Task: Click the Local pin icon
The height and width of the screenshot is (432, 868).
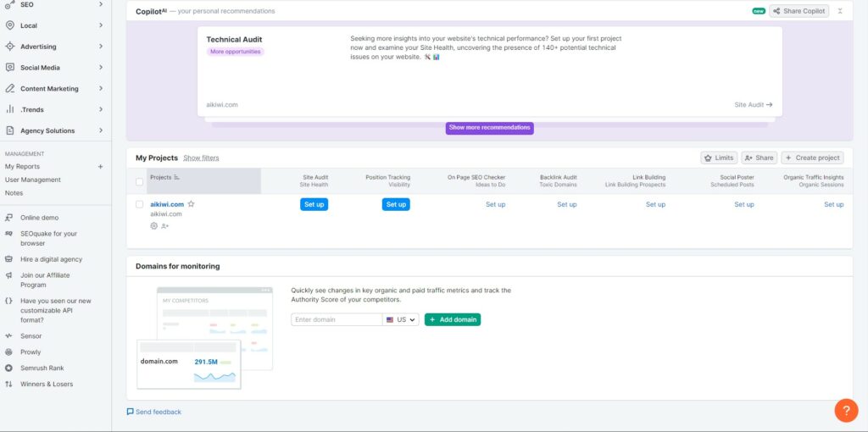Action: click(9, 25)
